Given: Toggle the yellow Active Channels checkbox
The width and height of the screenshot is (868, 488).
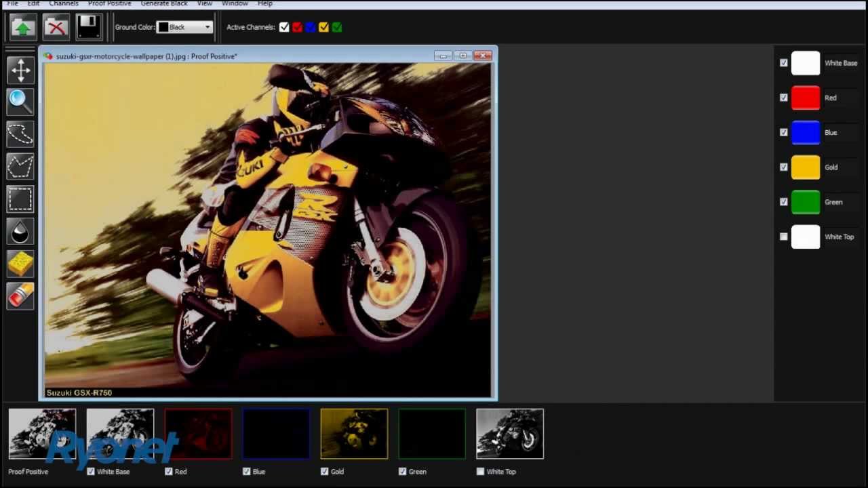Looking at the screenshot, I should (x=323, y=27).
